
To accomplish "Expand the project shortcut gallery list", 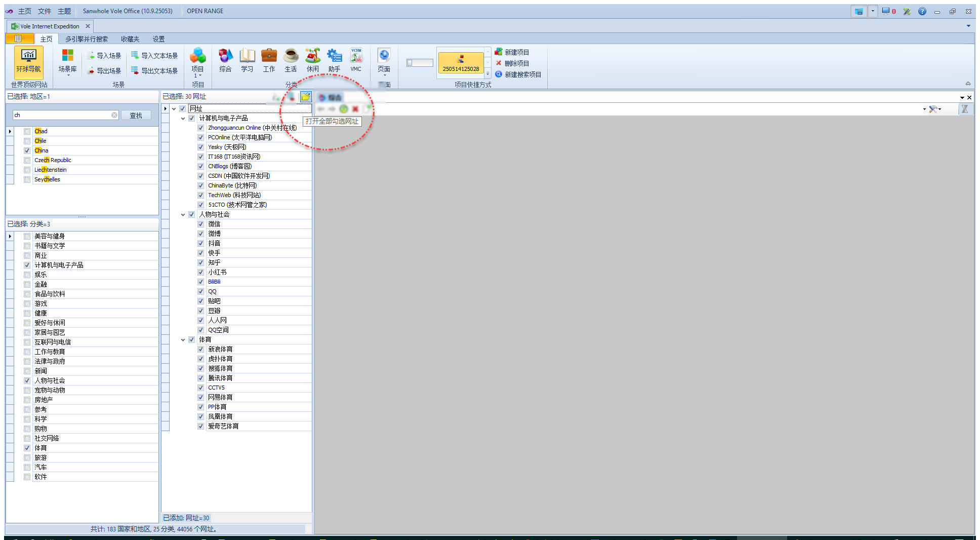I will (487, 73).
